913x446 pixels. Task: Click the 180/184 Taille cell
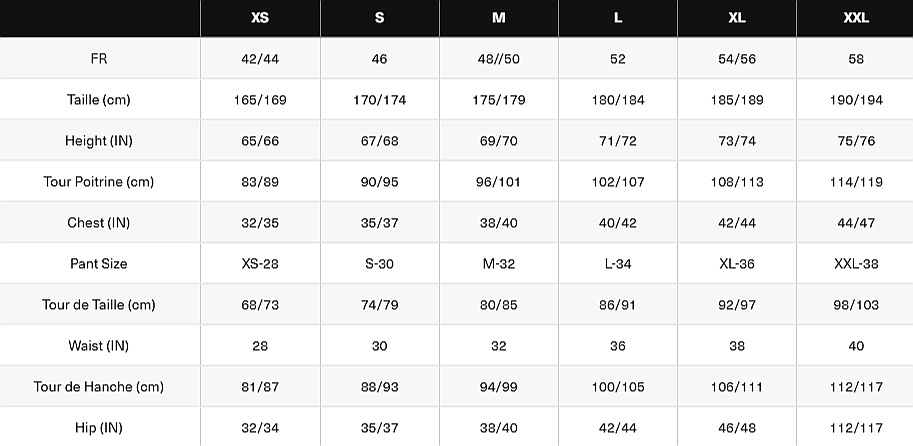(617, 100)
